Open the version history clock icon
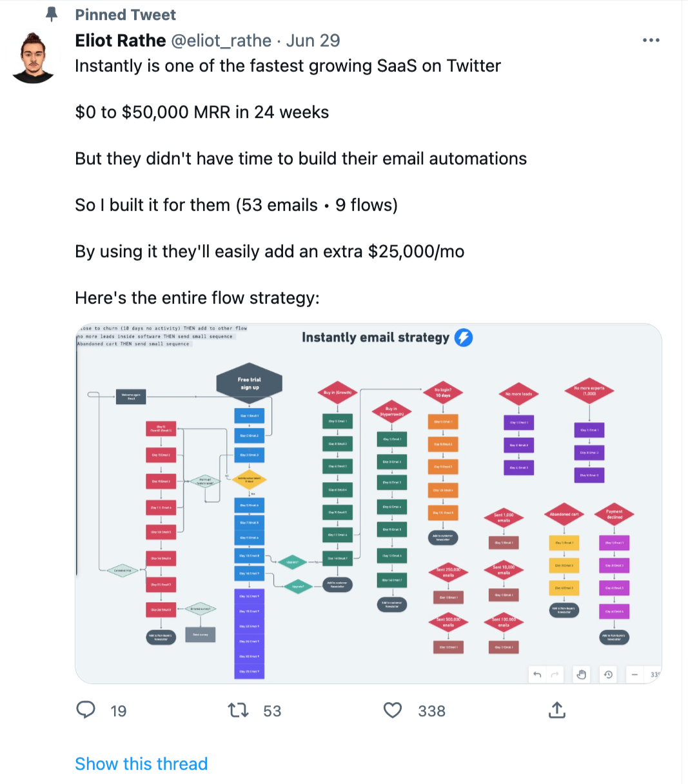Viewport: 688px width, 784px height. (608, 675)
